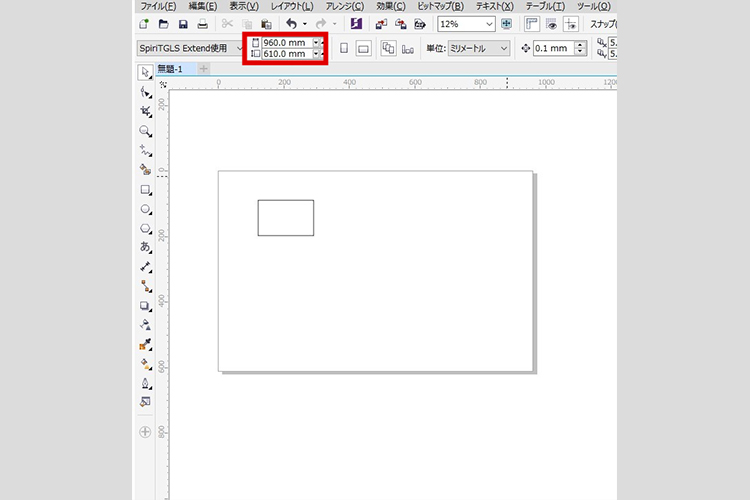Switch page to Portrait orientation
Image resolution: width=750 pixels, height=500 pixels.
tap(344, 48)
